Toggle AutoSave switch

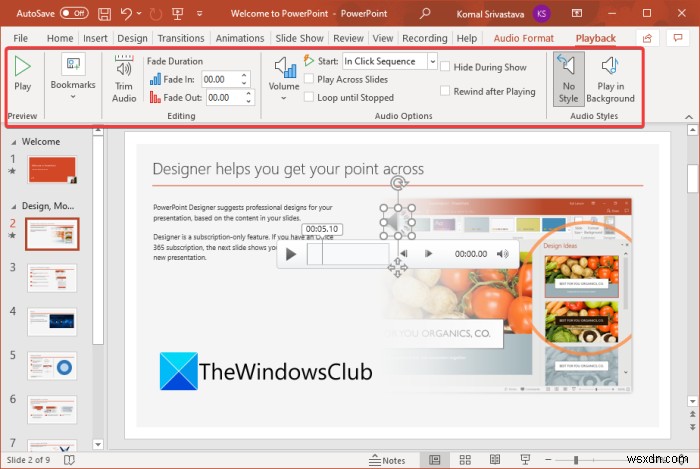click(x=74, y=13)
